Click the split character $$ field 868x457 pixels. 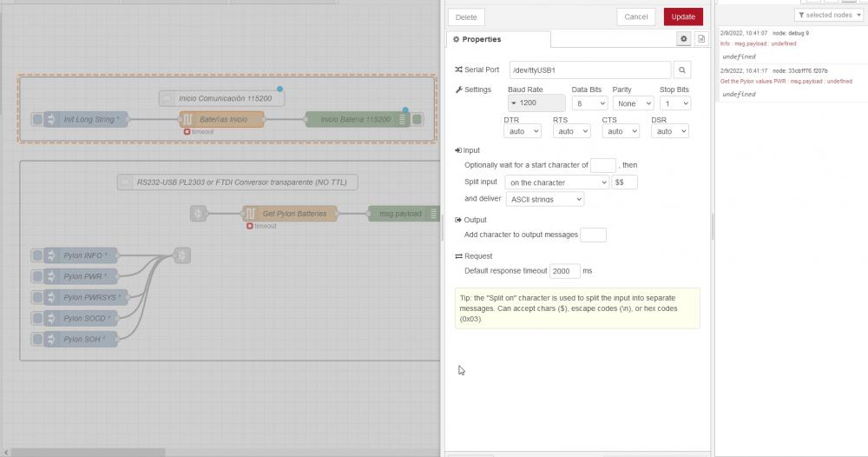click(x=624, y=182)
